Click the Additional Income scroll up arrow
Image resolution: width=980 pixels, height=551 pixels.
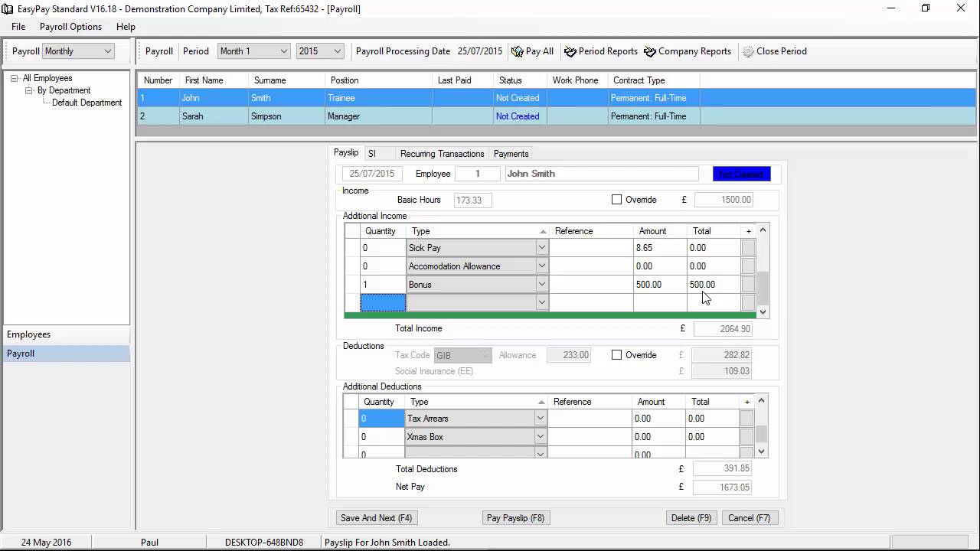(763, 230)
